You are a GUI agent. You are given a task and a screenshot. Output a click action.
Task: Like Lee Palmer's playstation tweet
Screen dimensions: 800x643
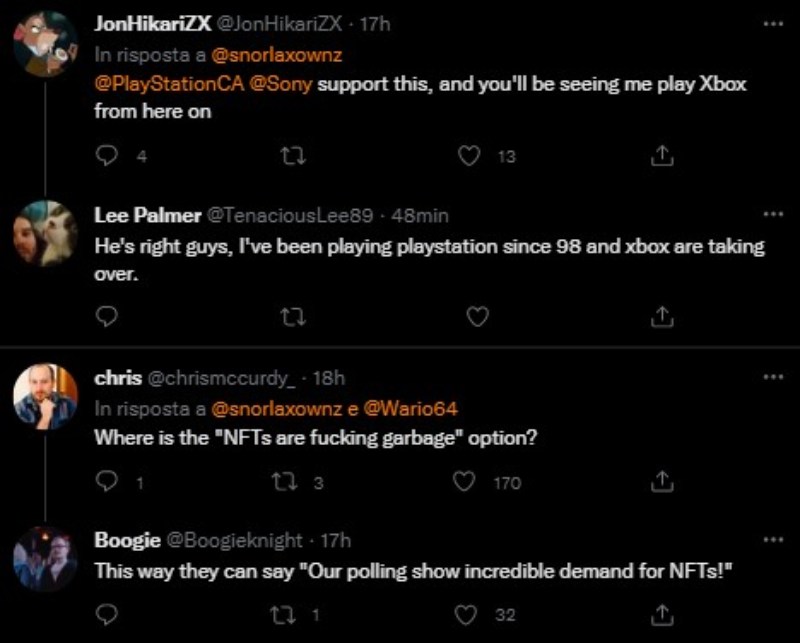point(476,316)
